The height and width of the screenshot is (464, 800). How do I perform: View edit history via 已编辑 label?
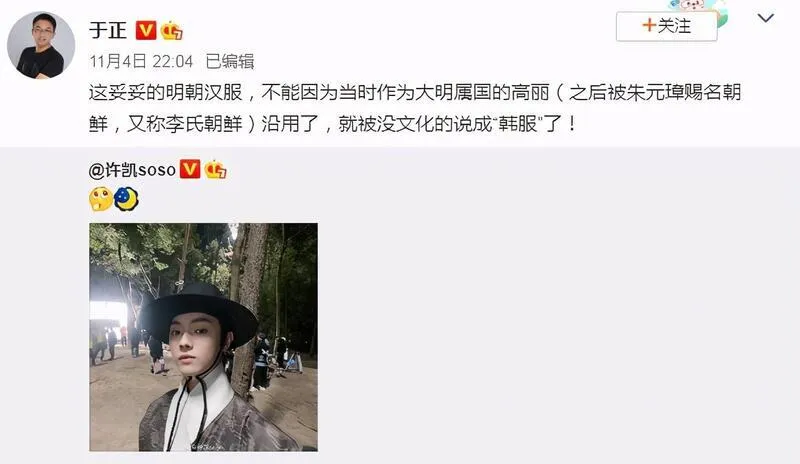[x=230, y=62]
